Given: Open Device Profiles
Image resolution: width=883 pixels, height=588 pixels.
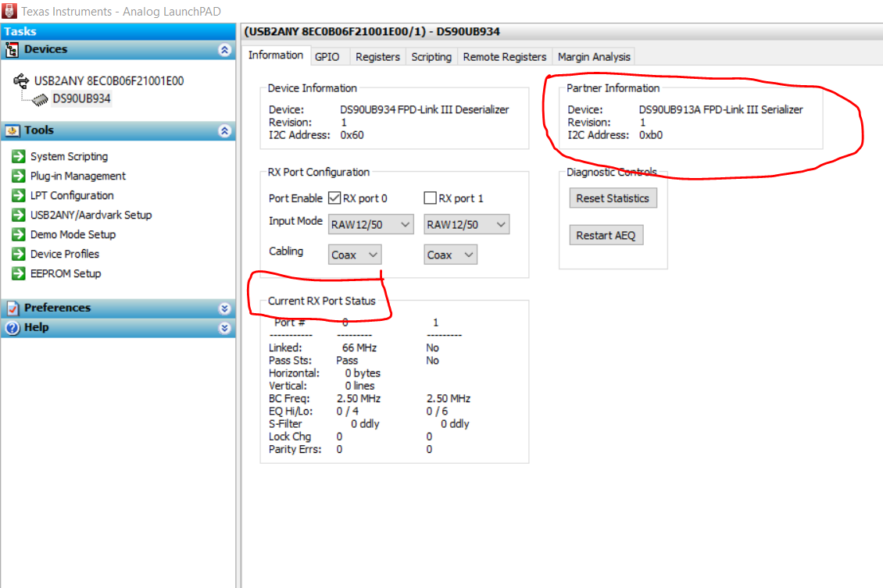Looking at the screenshot, I should pos(65,254).
